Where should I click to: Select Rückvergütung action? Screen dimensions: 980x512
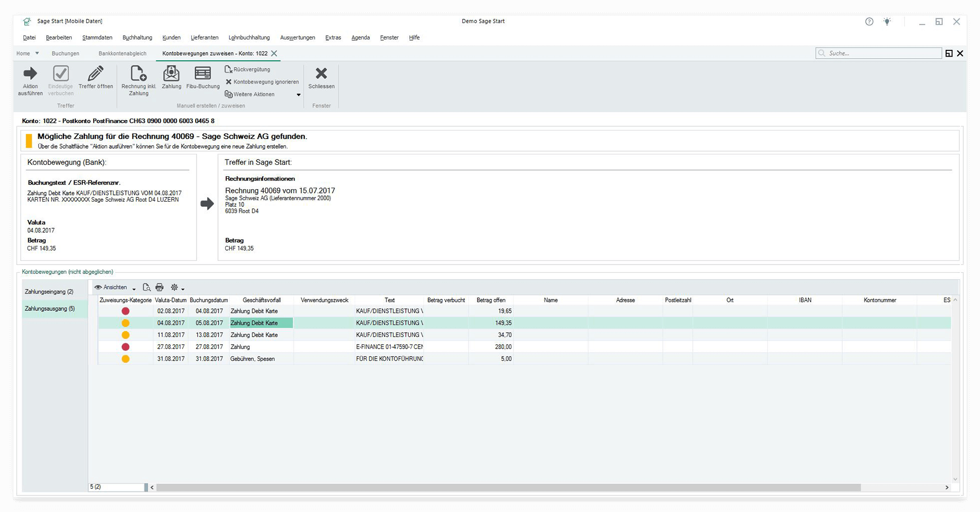[x=248, y=69]
